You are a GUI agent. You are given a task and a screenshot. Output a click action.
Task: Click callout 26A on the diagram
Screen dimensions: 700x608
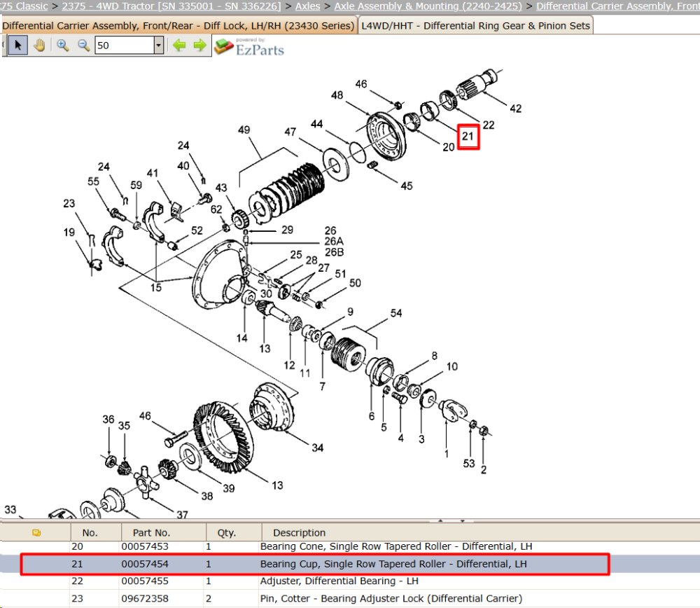coord(334,241)
